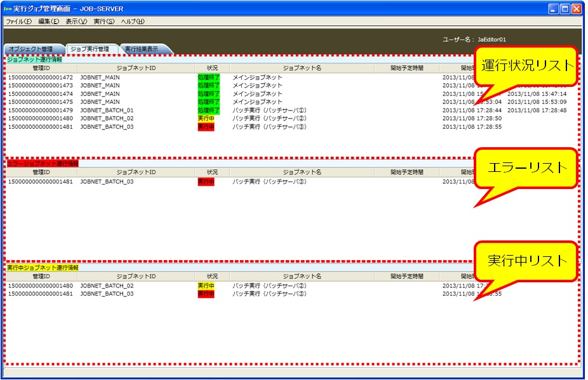Select the ジョブ実行管理 tab
This screenshot has width=588, height=380.
pos(90,49)
